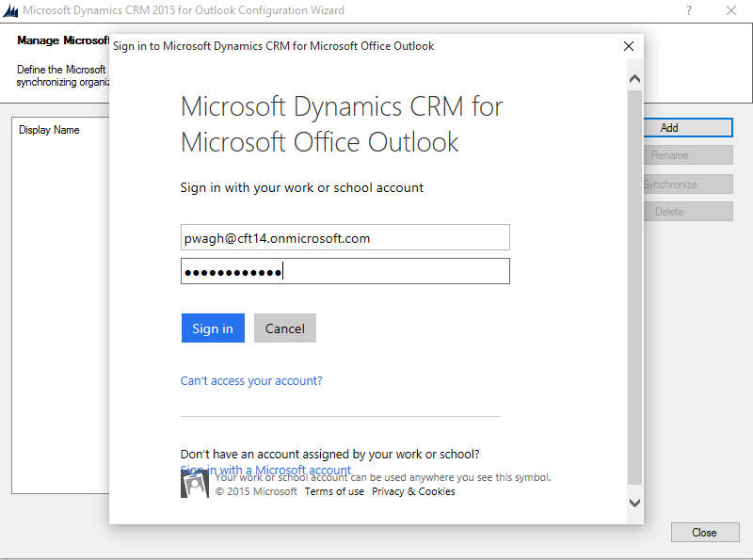Image resolution: width=753 pixels, height=560 pixels.
Task: Click the Add button in the wizard
Action: pos(688,128)
